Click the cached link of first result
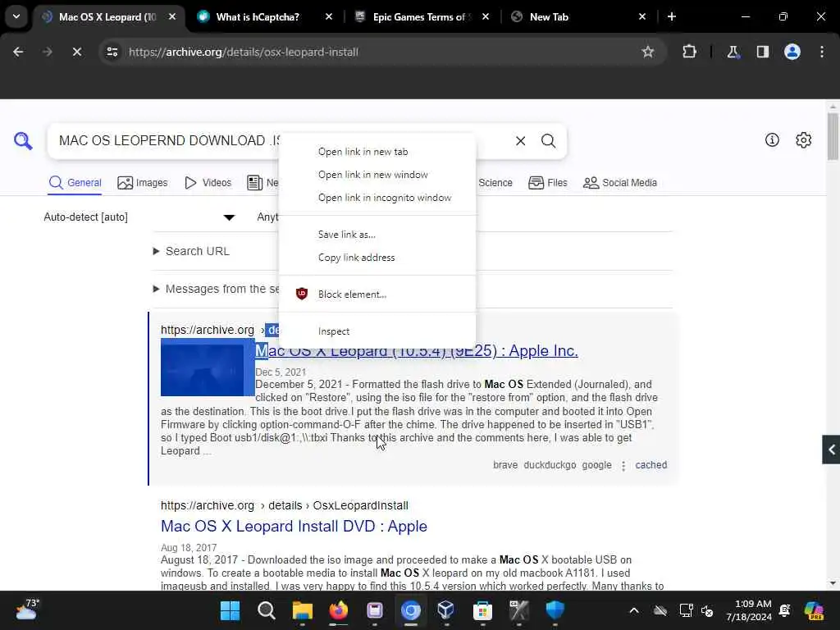The height and width of the screenshot is (630, 840). point(651,465)
